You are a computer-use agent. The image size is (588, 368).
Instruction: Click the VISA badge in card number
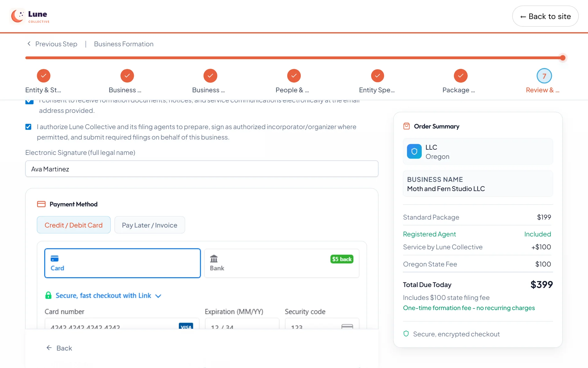pyautogui.click(x=186, y=326)
